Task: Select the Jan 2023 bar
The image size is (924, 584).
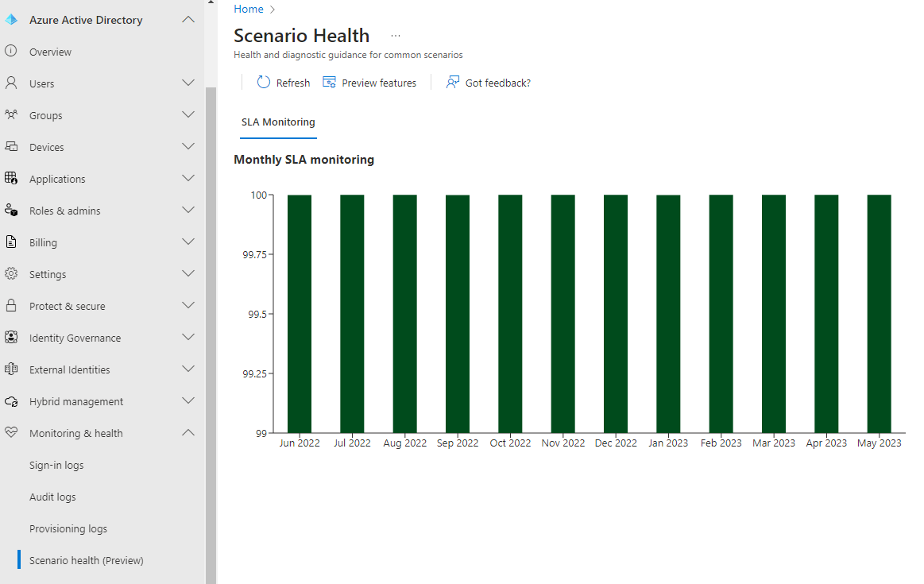Action: (668, 314)
